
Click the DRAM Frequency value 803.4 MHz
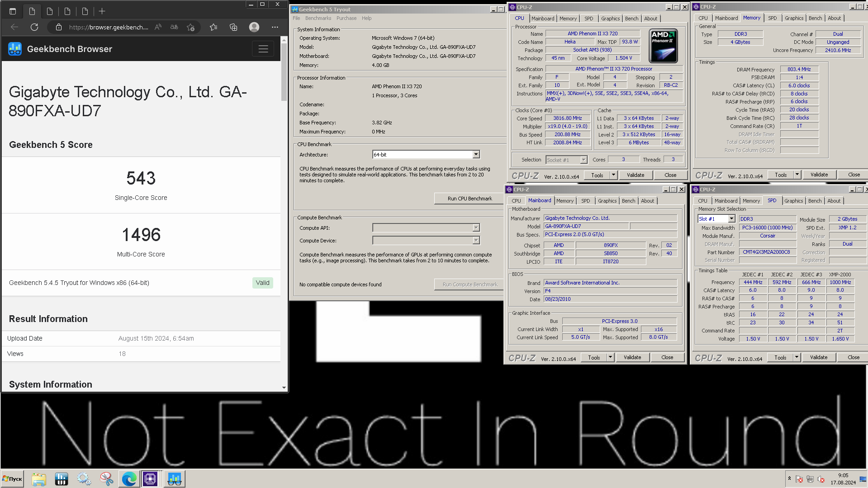tap(799, 69)
